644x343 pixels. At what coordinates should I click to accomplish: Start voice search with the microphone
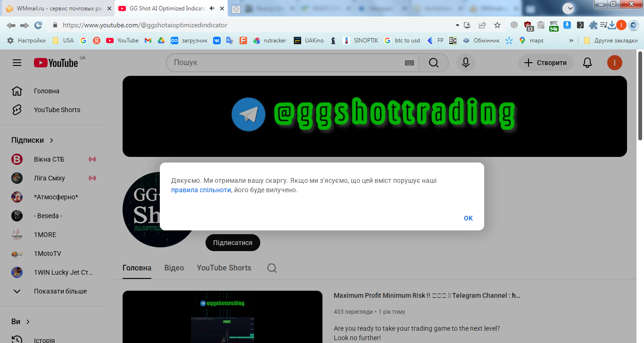[466, 63]
